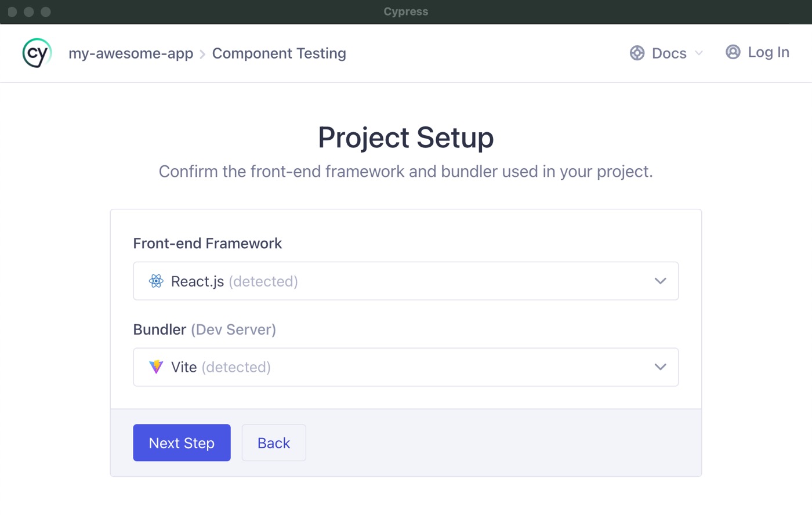Click the Docs menu label
This screenshot has height=515, width=812.
tap(669, 53)
